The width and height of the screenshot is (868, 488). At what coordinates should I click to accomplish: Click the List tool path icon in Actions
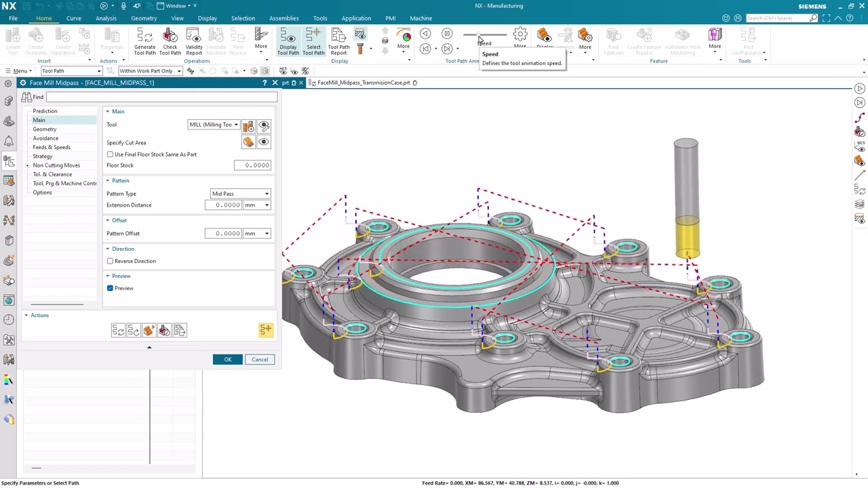[x=180, y=330]
